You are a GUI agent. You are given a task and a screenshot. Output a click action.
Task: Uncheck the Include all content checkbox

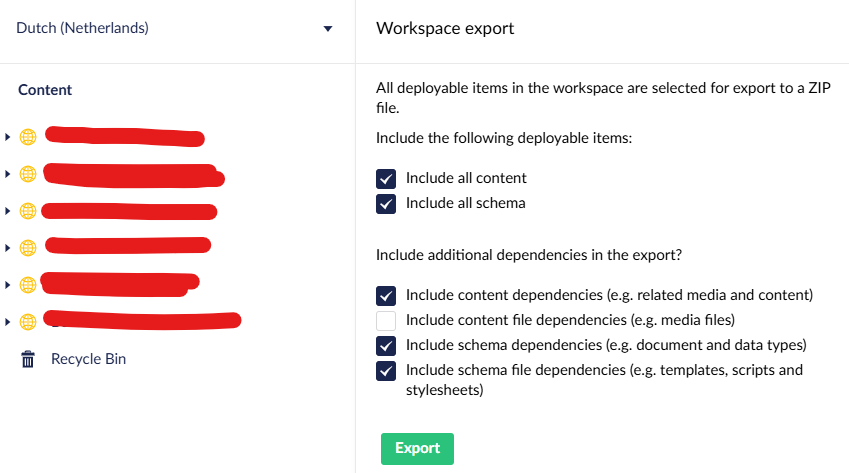[x=386, y=178]
